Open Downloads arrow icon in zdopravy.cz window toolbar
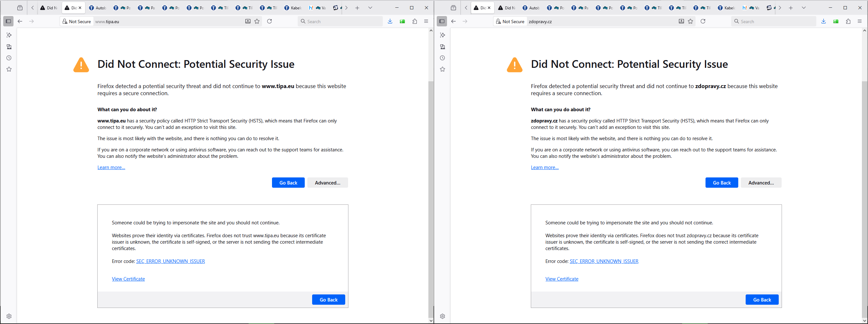The height and width of the screenshot is (324, 868). [x=823, y=21]
